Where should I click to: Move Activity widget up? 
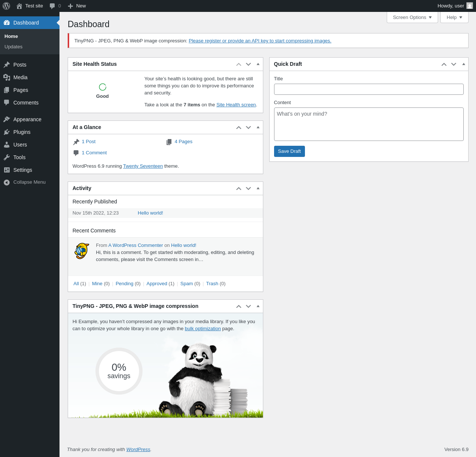coord(239,189)
